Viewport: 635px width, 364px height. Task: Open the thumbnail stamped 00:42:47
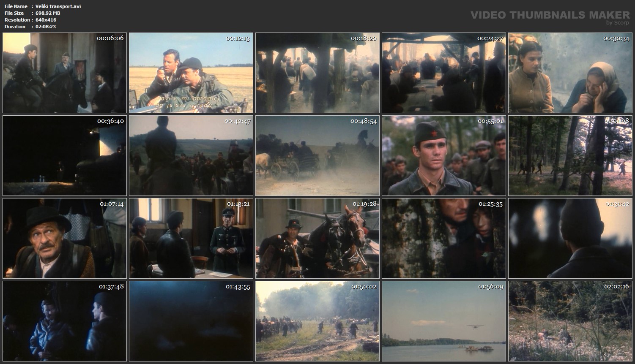pyautogui.click(x=191, y=155)
